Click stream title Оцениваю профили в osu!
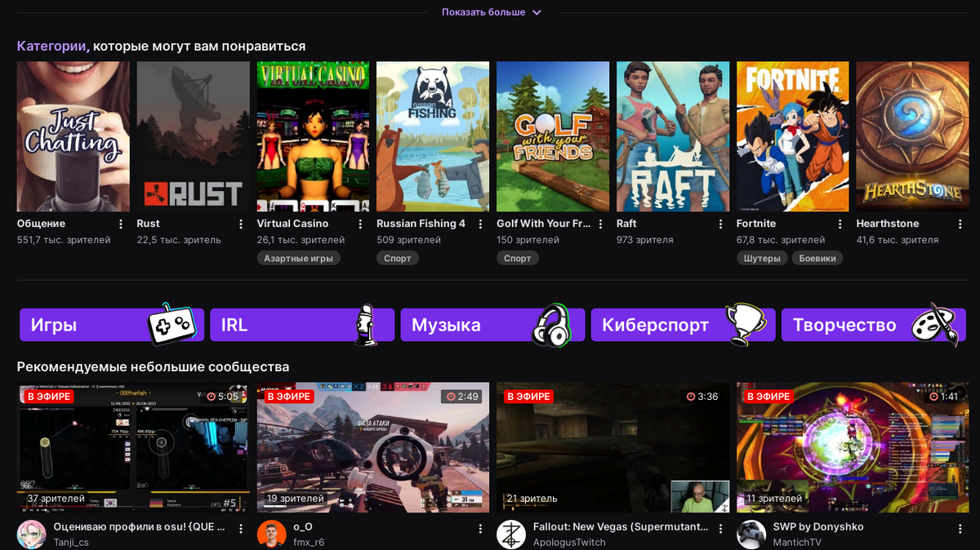Screen dimensions: 980x550 click(139, 527)
